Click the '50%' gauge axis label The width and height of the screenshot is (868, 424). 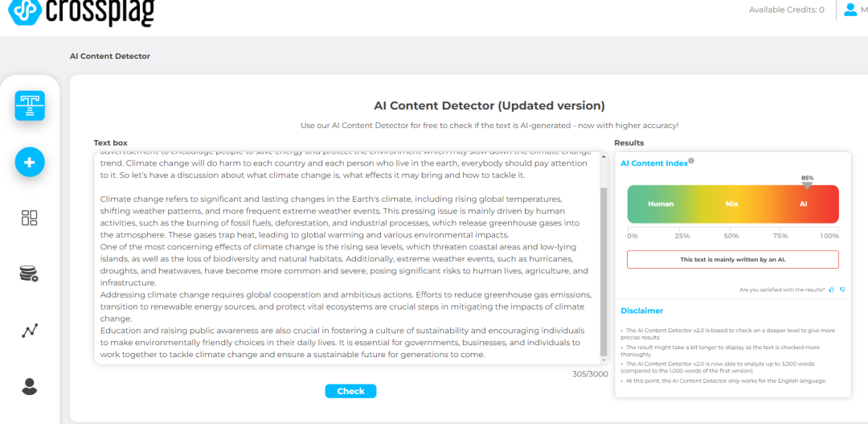(731, 236)
